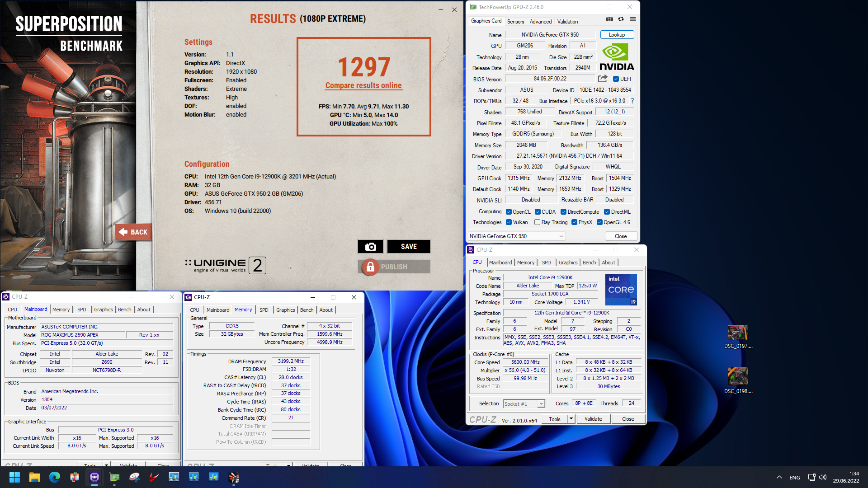Click Core Speed value 5600.00 MHz
The height and width of the screenshot is (488, 868).
(525, 362)
